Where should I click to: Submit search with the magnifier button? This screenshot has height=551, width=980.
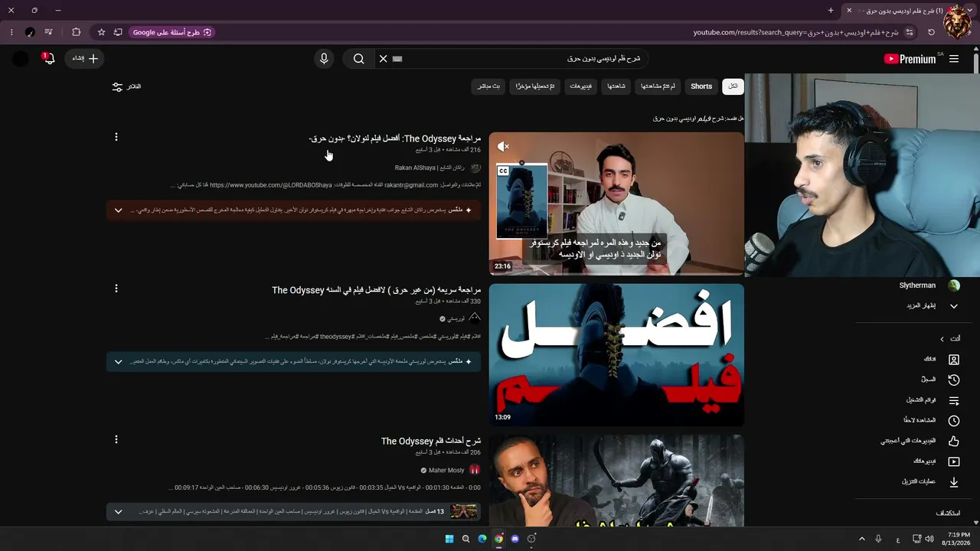pos(358,59)
